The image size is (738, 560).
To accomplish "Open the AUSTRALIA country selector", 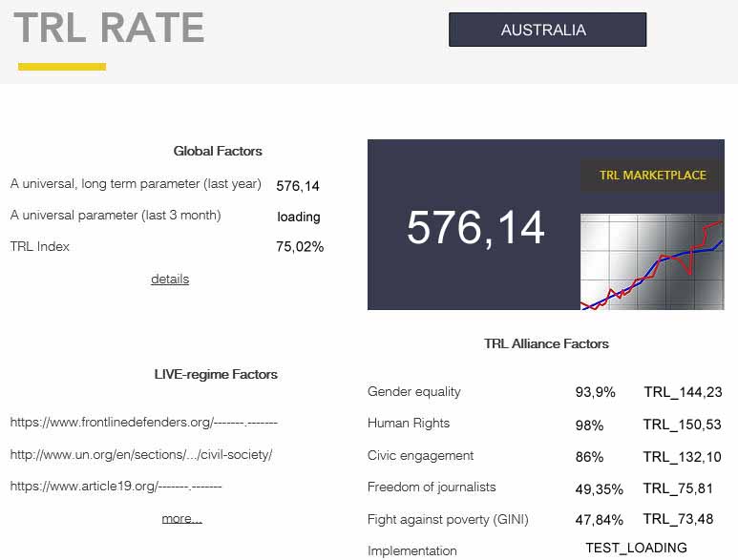I will pyautogui.click(x=547, y=30).
